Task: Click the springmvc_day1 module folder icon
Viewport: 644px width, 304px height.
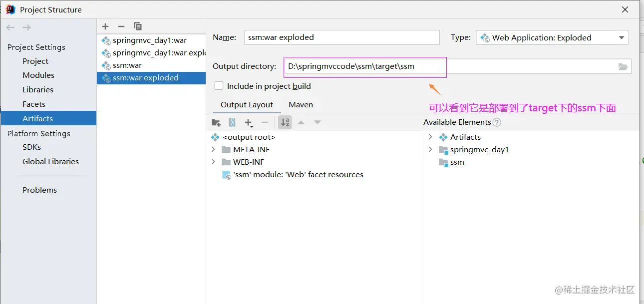Action: coord(443,150)
